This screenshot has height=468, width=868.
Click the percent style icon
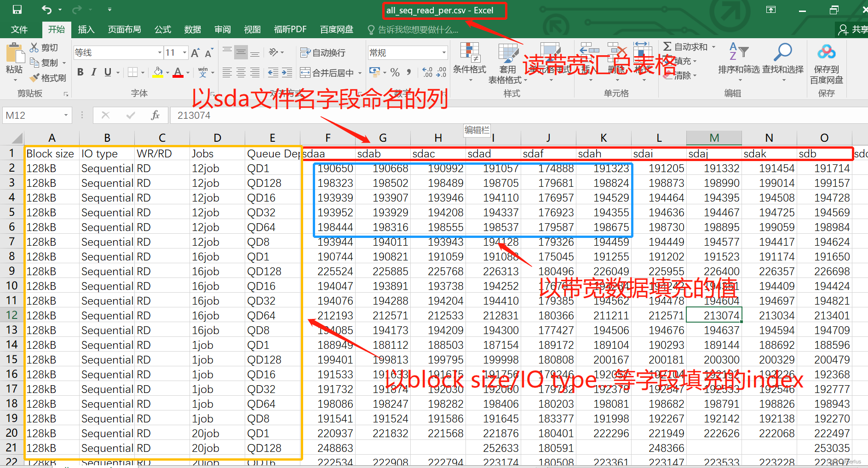pos(395,72)
